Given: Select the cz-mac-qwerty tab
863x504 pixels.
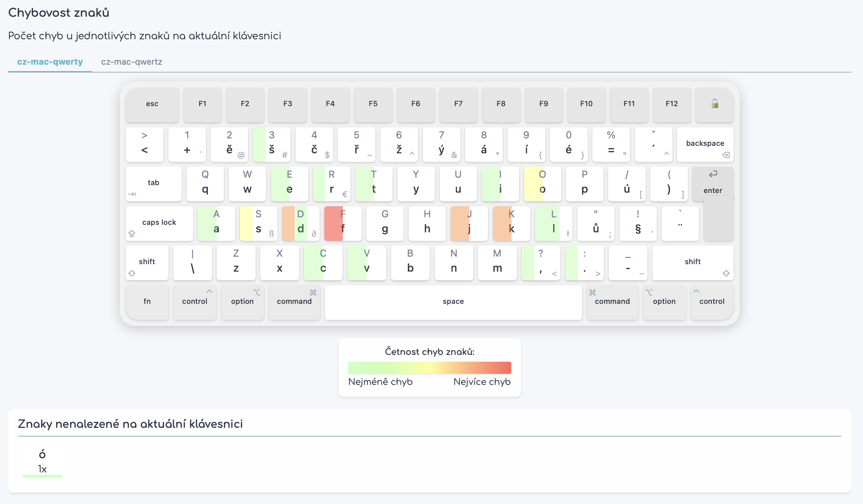Looking at the screenshot, I should click(x=50, y=62).
